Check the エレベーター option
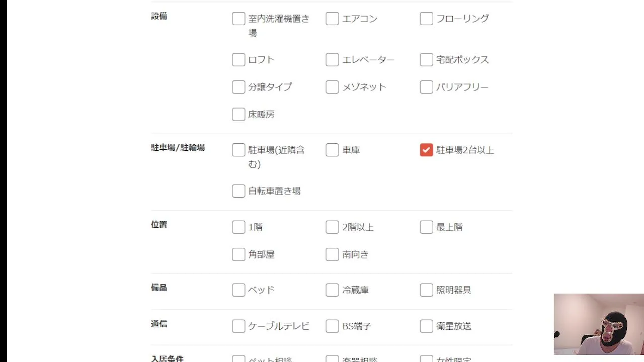The height and width of the screenshot is (362, 644). (x=332, y=60)
